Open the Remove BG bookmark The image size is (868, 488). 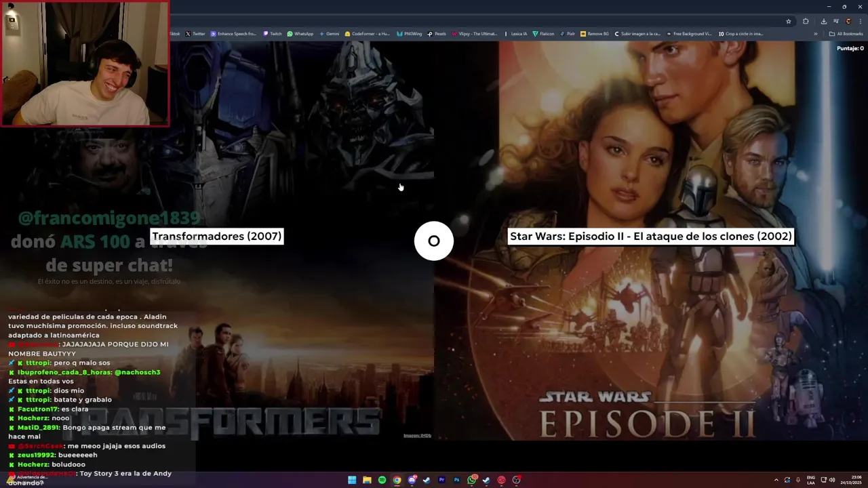coord(595,33)
